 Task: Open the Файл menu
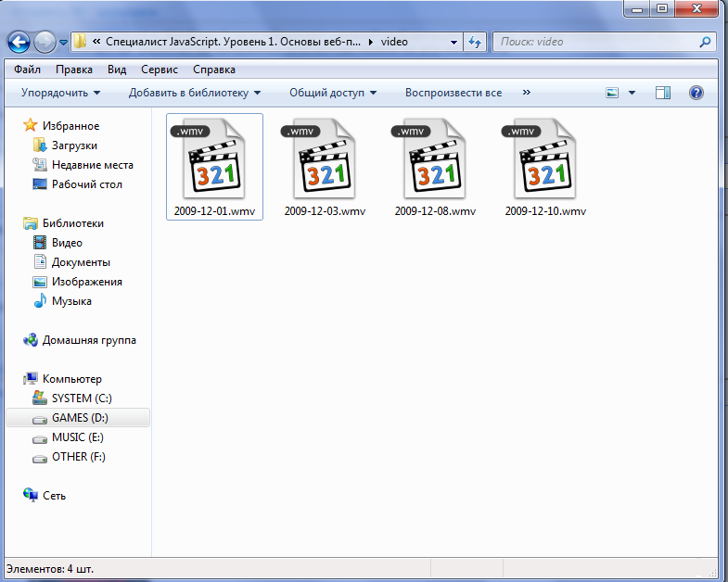pos(27,70)
